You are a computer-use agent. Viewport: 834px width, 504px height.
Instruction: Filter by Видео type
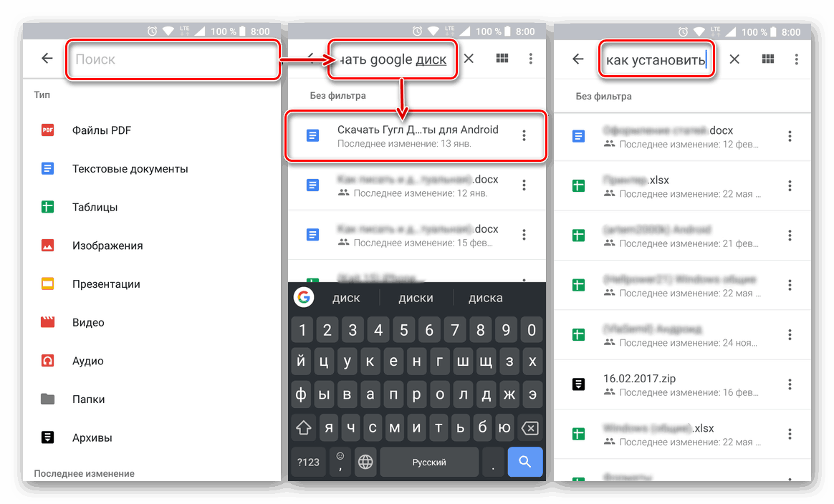tap(152, 322)
